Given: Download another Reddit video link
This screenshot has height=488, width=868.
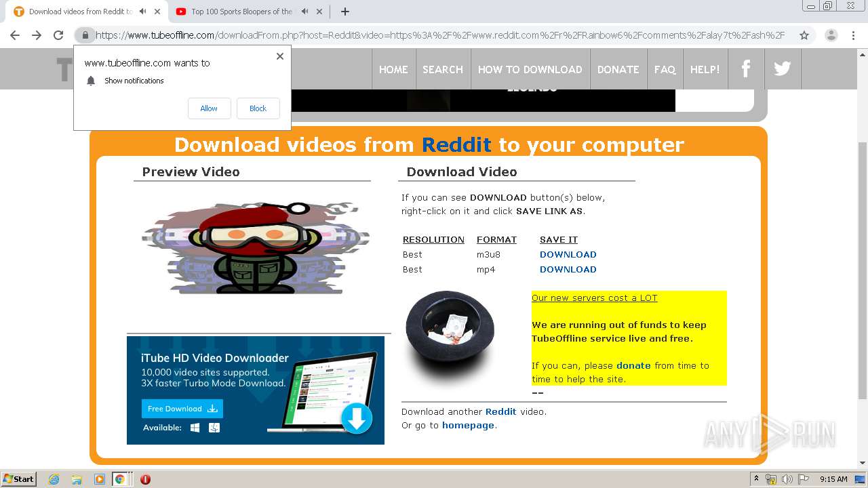Looking at the screenshot, I should [x=500, y=411].
